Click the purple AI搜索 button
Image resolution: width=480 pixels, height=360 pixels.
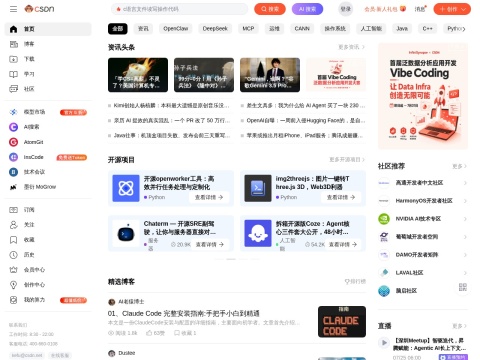coord(307,9)
